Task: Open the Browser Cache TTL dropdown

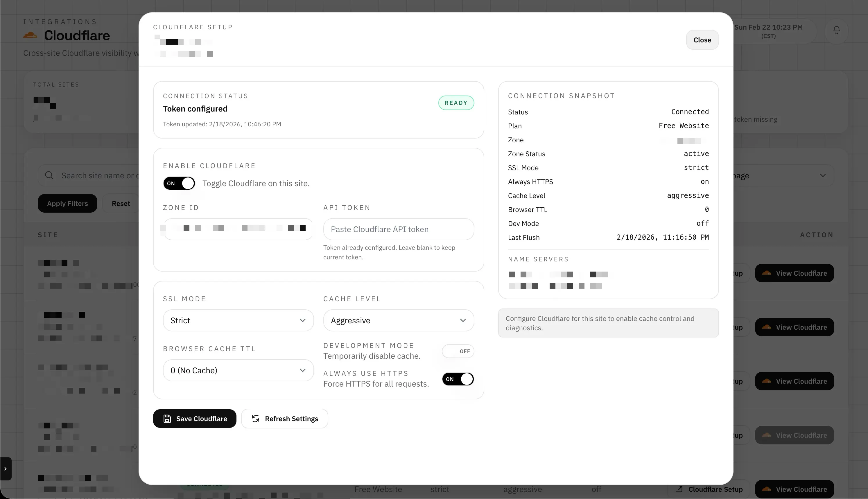Action: (x=238, y=370)
